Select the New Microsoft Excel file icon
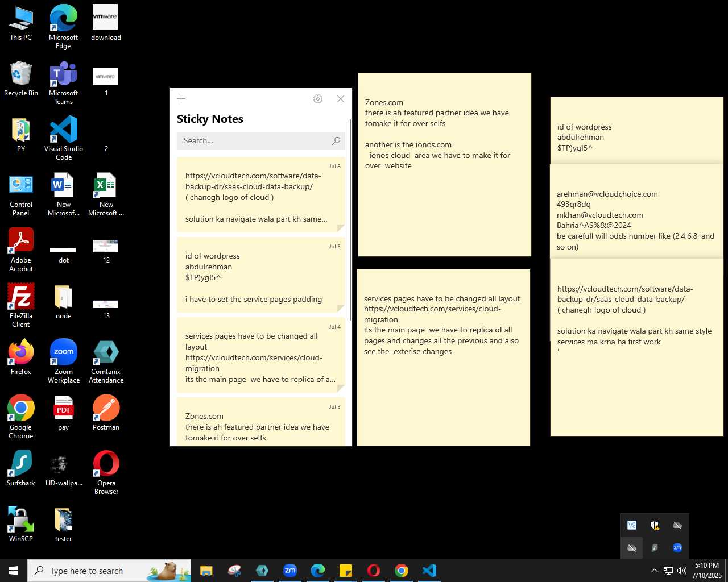Viewport: 728px width, 582px height. click(106, 194)
